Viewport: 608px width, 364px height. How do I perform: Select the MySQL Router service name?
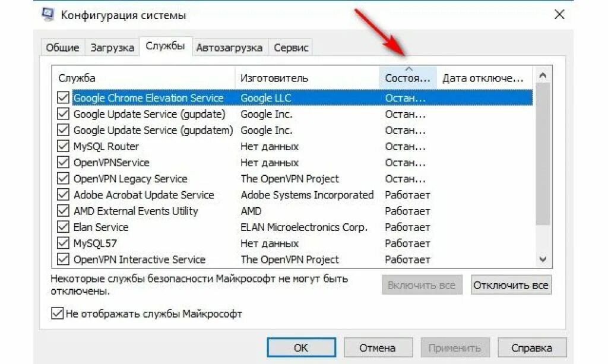pyautogui.click(x=106, y=147)
